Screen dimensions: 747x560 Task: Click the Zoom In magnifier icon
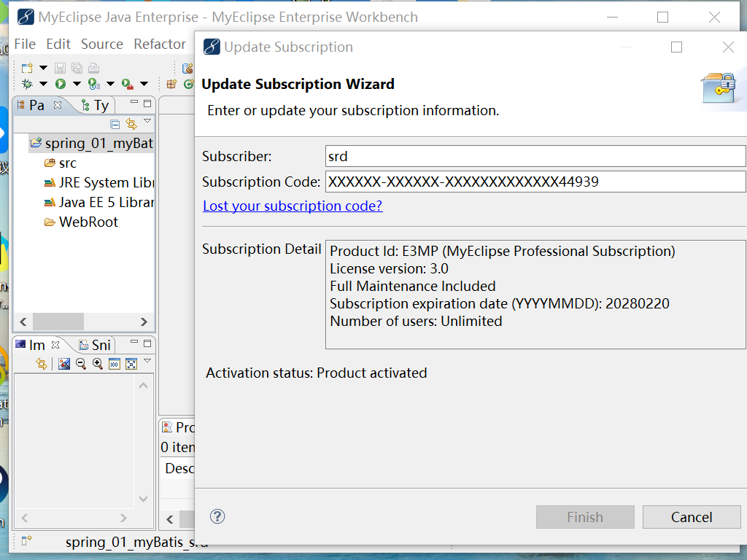[x=98, y=365]
